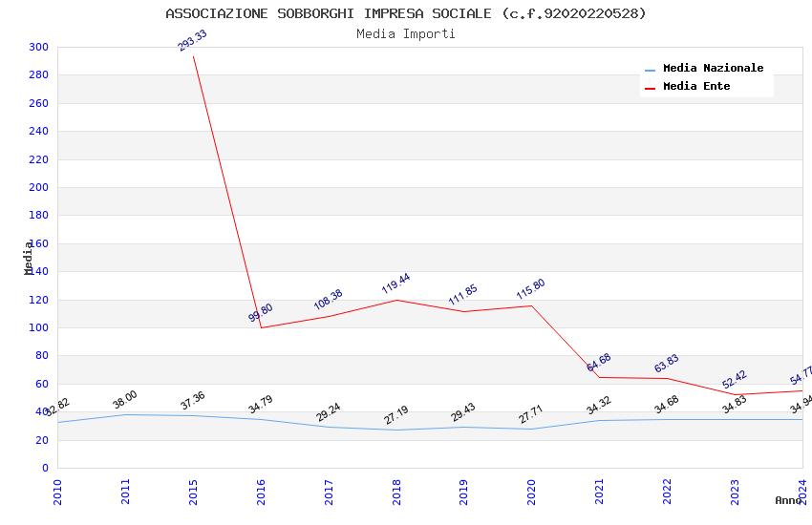Click the 100 y-axis tick label
The width and height of the screenshot is (812, 525).
tap(39, 328)
